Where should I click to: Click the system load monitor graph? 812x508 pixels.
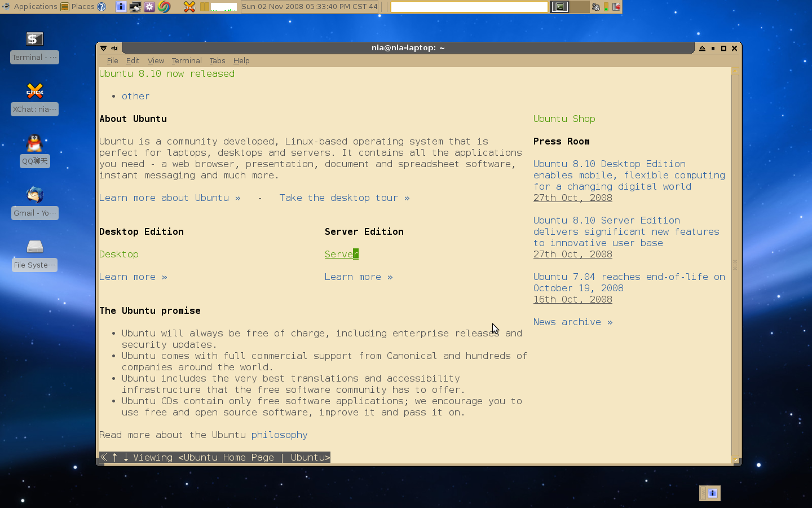[x=224, y=7]
